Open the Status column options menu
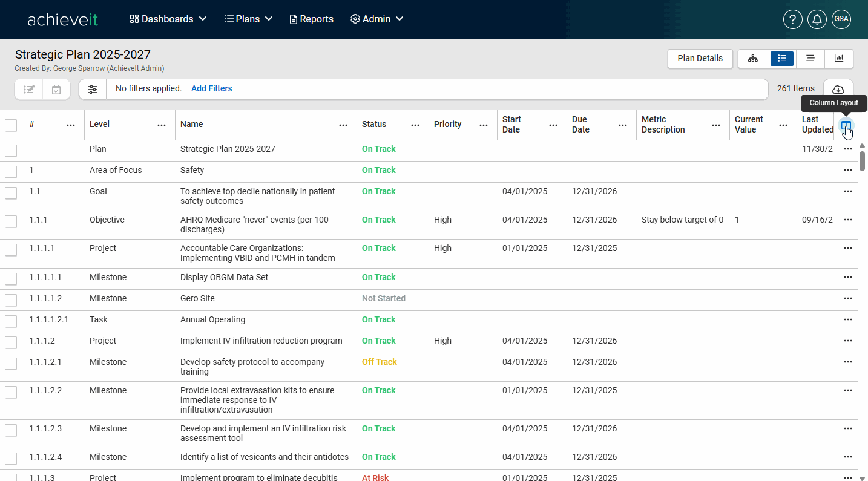868x481 pixels. [415, 125]
